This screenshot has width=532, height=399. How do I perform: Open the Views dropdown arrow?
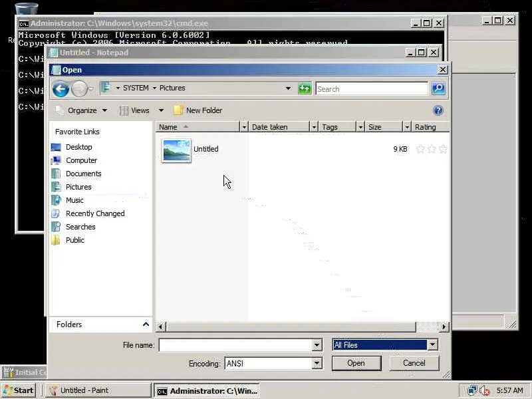pos(161,110)
